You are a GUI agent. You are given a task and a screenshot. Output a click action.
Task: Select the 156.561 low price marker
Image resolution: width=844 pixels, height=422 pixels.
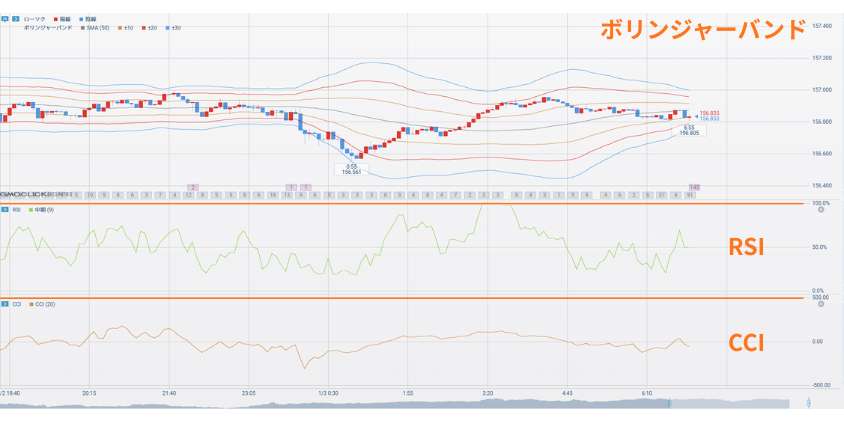tap(351, 172)
